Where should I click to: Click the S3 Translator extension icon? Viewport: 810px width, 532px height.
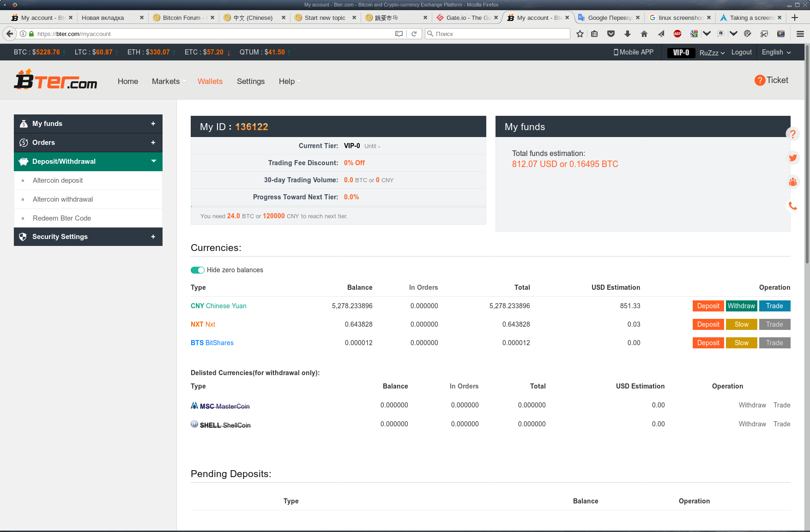694,34
